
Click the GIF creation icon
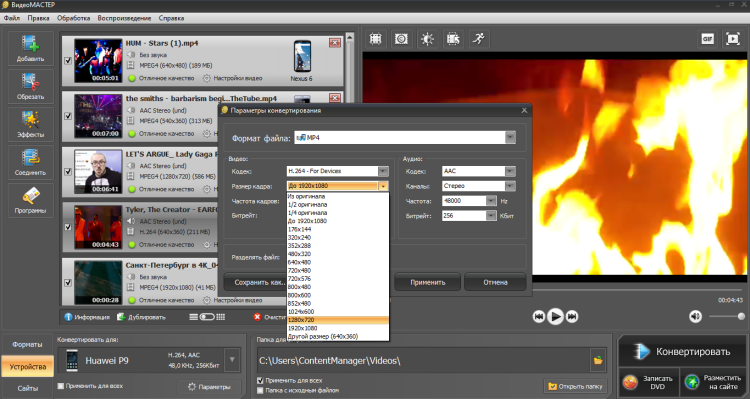(707, 39)
